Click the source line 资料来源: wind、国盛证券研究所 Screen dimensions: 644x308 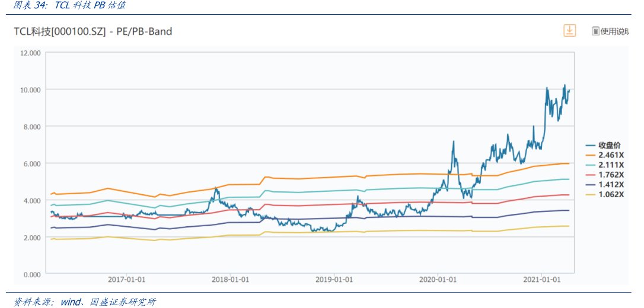pyautogui.click(x=85, y=302)
